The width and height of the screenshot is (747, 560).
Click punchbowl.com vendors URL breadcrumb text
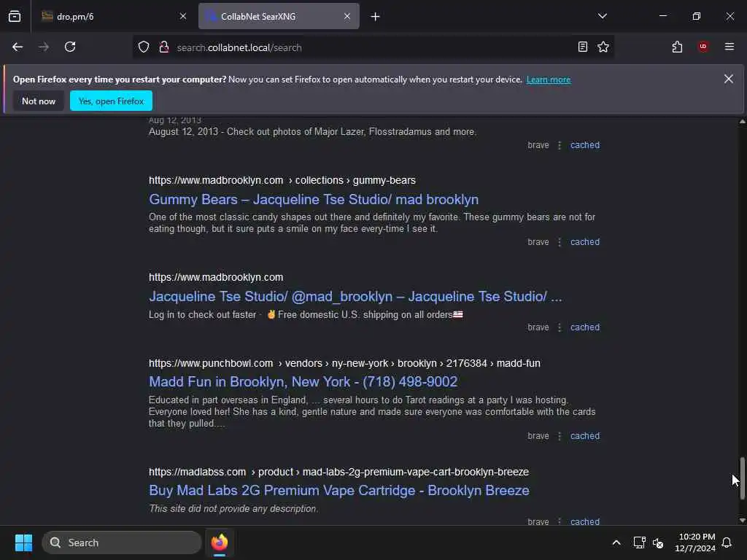344,363
